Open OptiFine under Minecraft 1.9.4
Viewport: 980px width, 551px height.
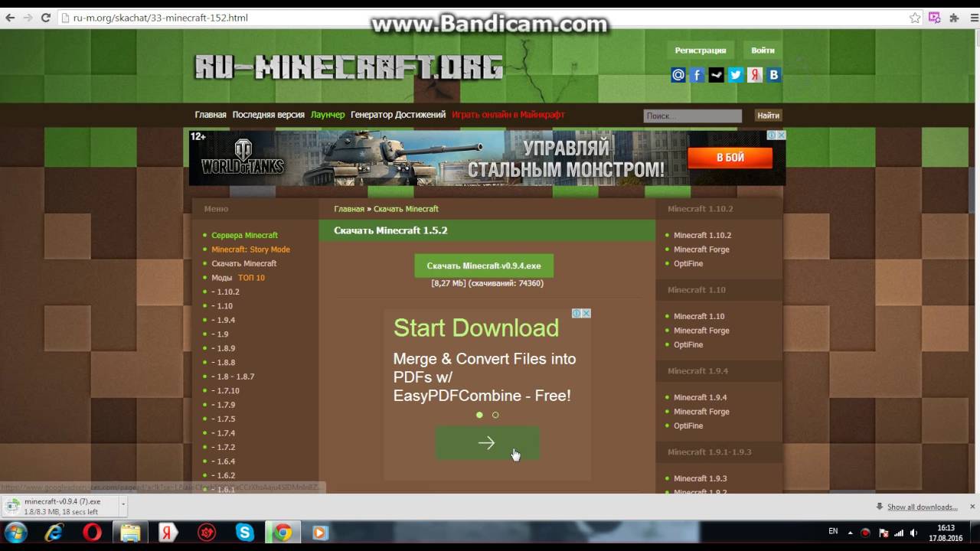coord(688,425)
